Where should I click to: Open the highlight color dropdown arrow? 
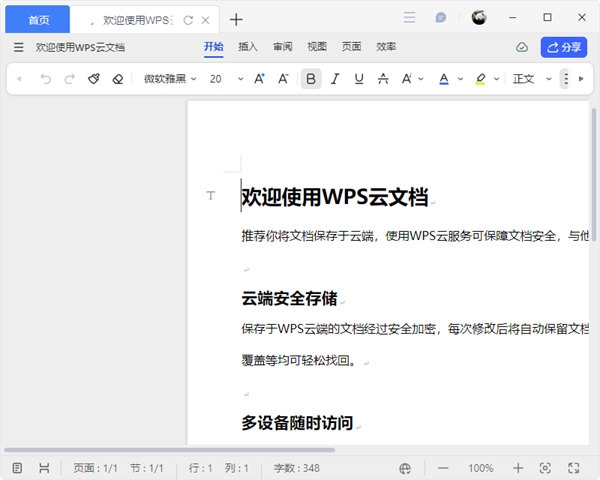[x=496, y=79]
